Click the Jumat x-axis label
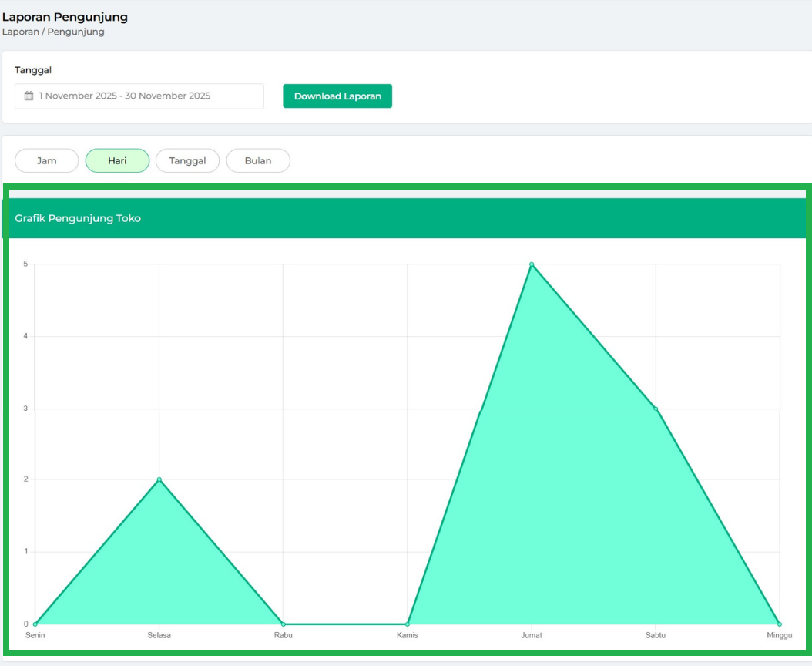This screenshot has height=666, width=812. pos(532,636)
